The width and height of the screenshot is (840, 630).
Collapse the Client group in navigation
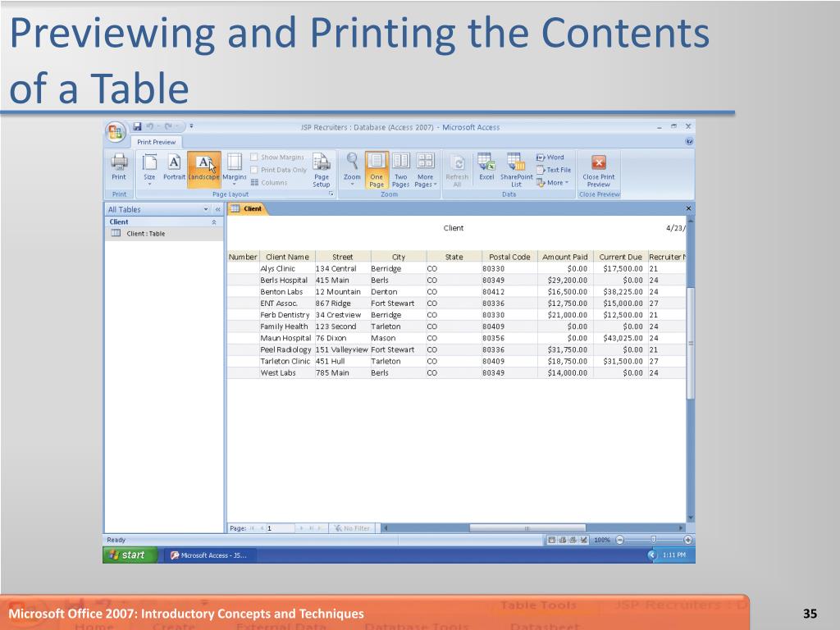(x=214, y=221)
